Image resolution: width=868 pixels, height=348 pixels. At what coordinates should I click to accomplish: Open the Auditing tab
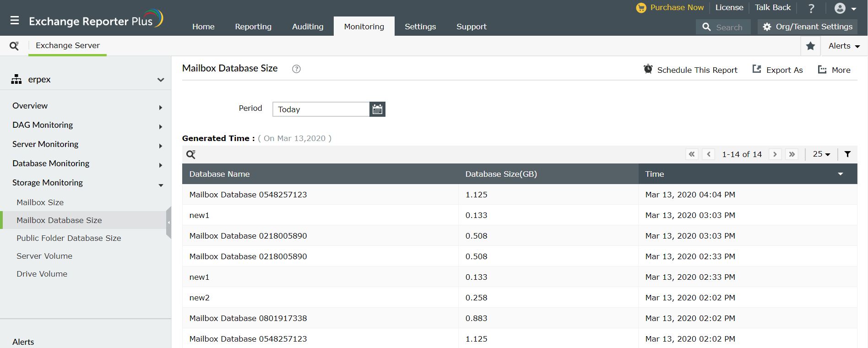308,27
